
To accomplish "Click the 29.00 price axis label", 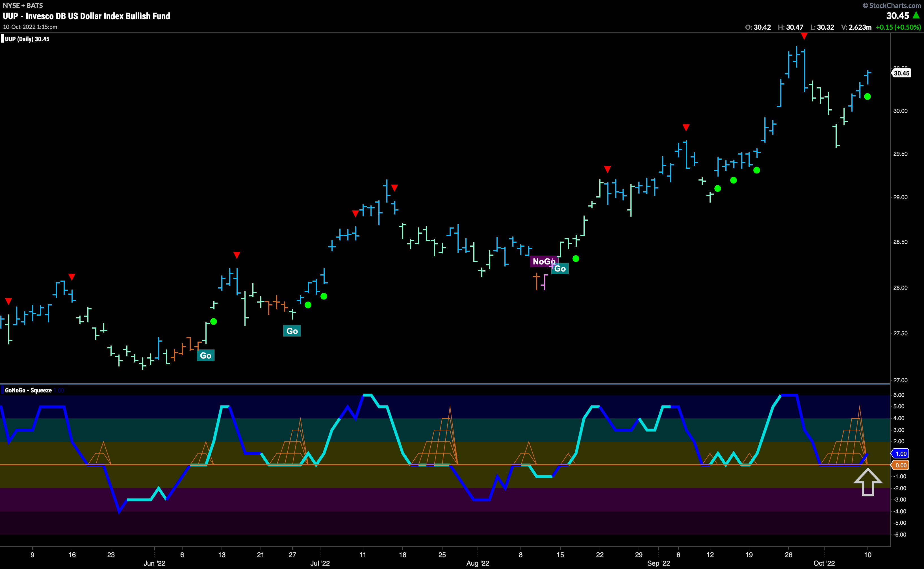I will [x=900, y=197].
